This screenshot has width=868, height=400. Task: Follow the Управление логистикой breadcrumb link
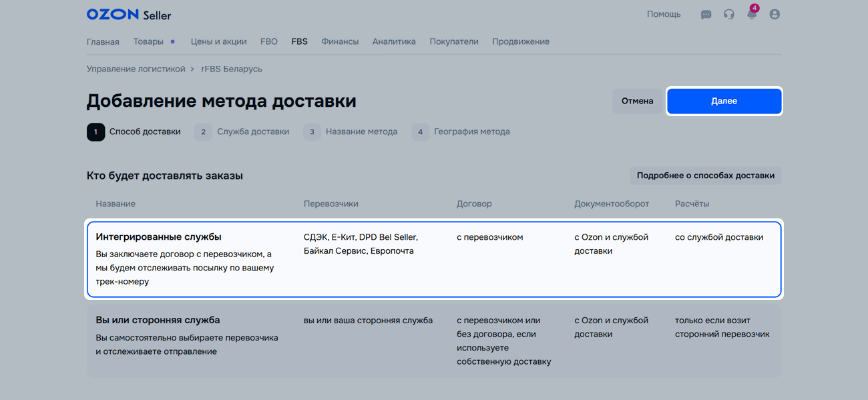136,69
